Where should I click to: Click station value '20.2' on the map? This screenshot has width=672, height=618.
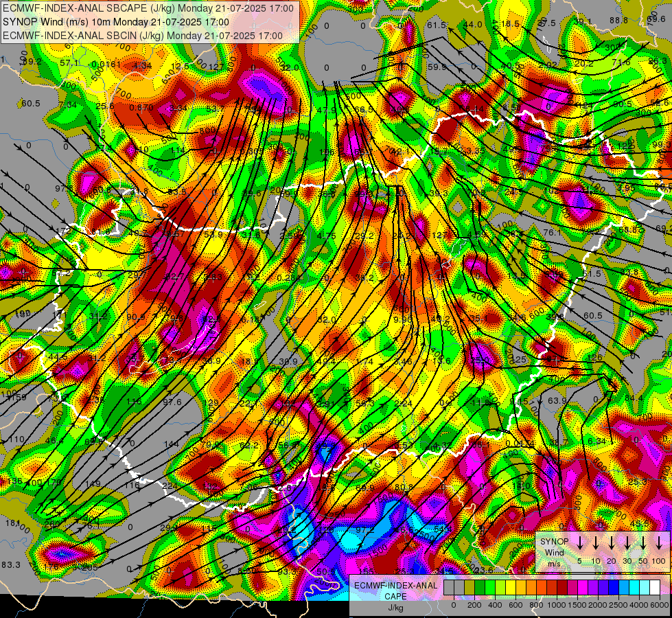(583, 63)
